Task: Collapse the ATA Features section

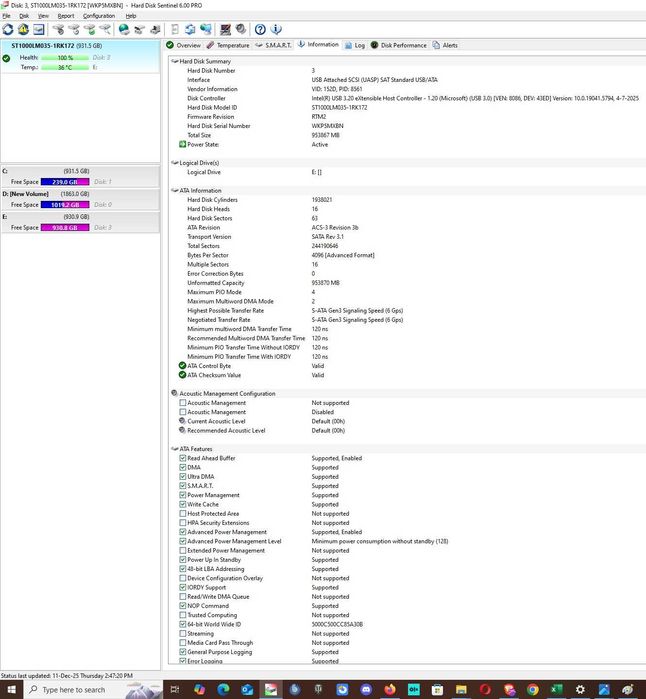Action: 175,449
